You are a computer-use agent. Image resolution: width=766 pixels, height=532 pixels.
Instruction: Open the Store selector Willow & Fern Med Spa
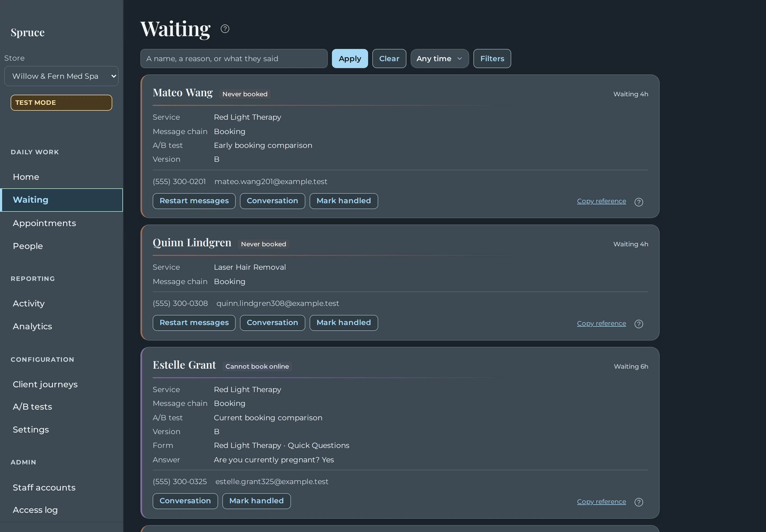point(61,76)
